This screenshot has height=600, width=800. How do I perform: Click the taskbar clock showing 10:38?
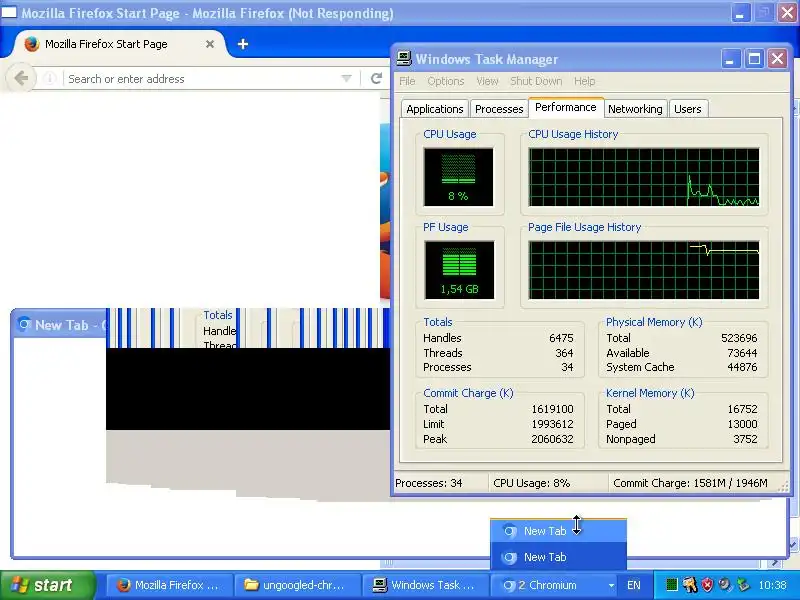[772, 585]
